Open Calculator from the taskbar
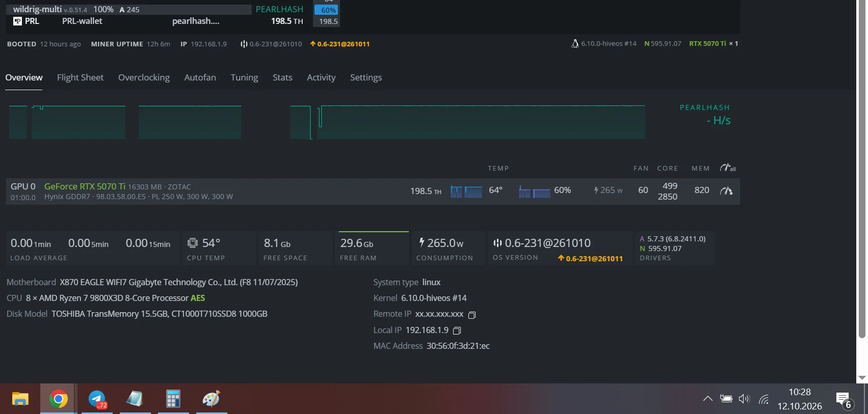Screen dimensions: 868x414 [x=173, y=399]
